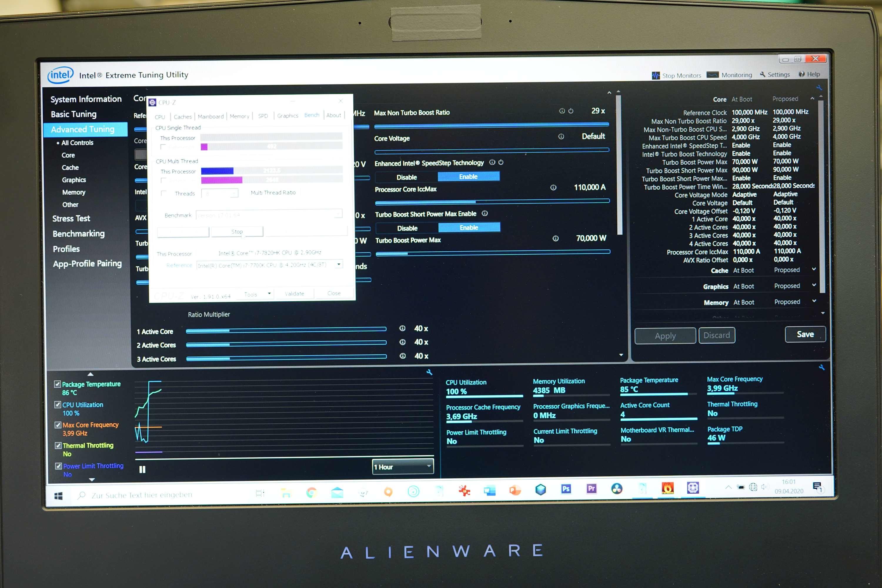Toggle CPU Utilization graph checkbox
Image resolution: width=882 pixels, height=588 pixels.
(x=58, y=405)
